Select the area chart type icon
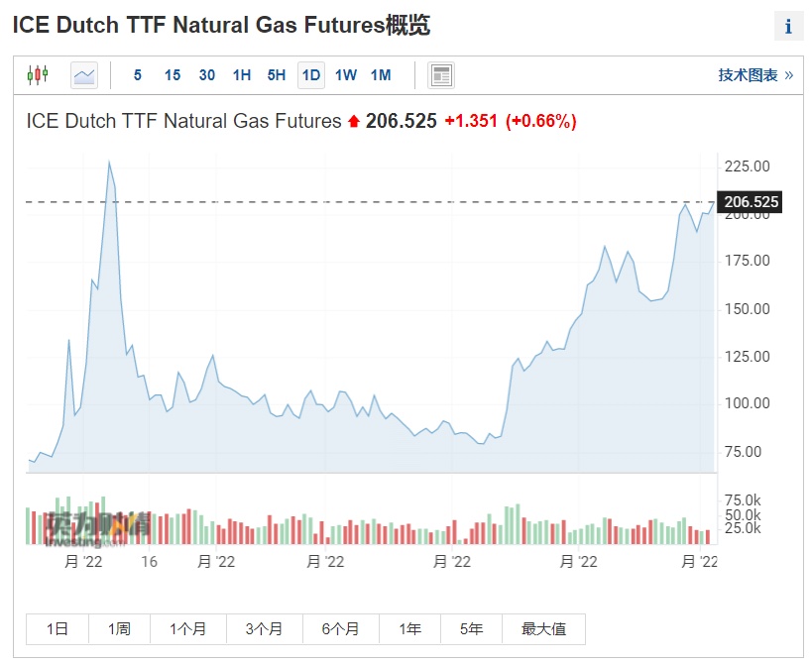 point(84,74)
